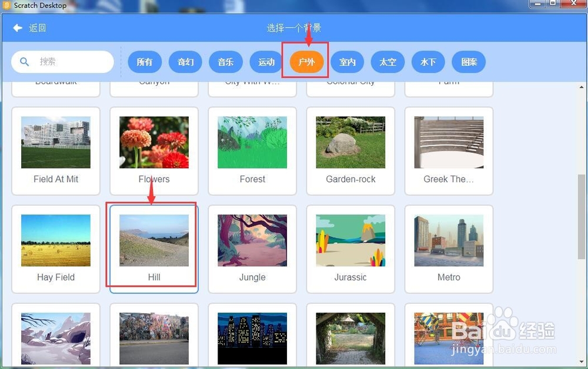The image size is (588, 369).
Task: Maximize the Scratch Desktop window
Action: [553, 4]
